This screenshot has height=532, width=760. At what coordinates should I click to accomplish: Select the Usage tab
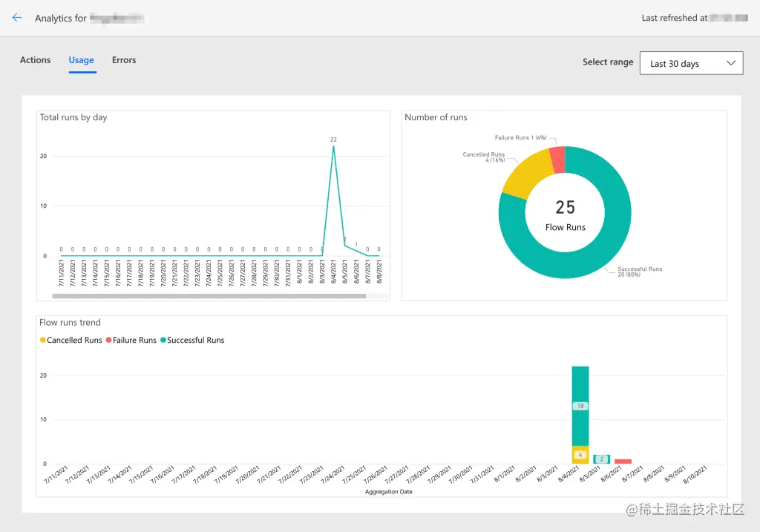[82, 61]
